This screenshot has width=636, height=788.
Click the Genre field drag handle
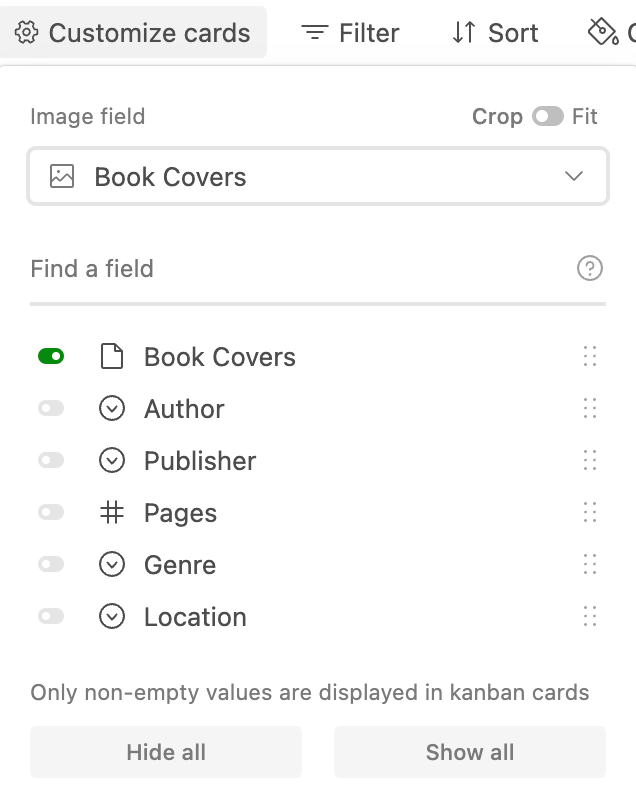pos(590,565)
